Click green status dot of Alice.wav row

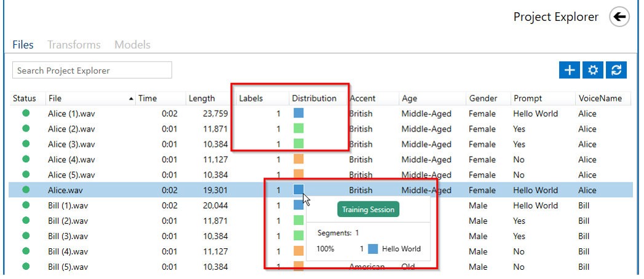[26, 190]
